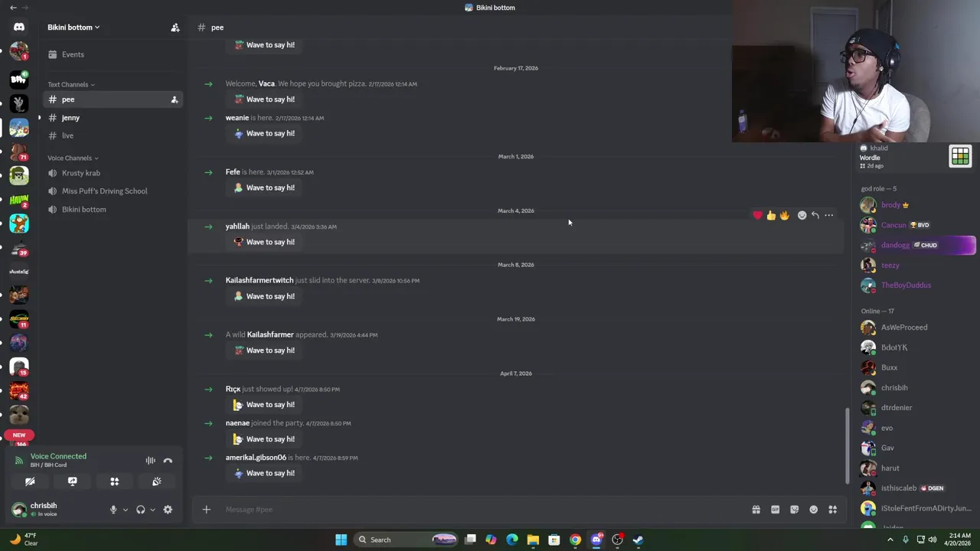Open more options on yahllah message
The height and width of the screenshot is (551, 980).
tap(828, 216)
